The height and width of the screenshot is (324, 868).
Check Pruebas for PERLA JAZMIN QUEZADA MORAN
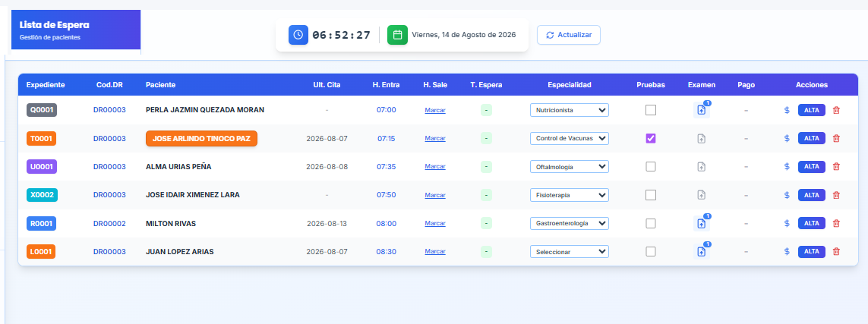pyautogui.click(x=651, y=110)
